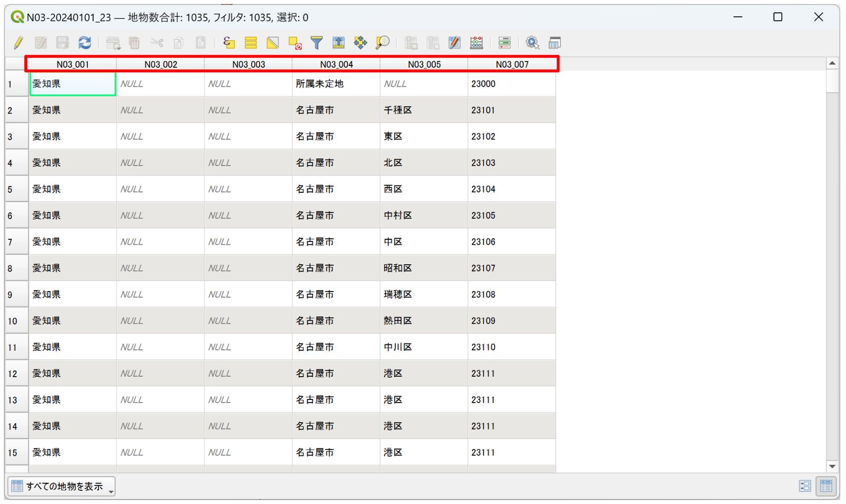
Task: Click the invert selection icon
Action: [x=273, y=43]
